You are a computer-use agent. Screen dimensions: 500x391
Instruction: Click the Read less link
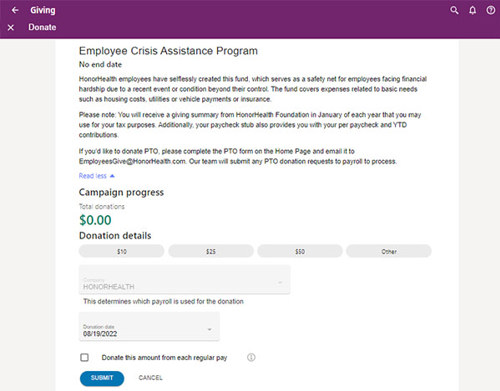93,176
